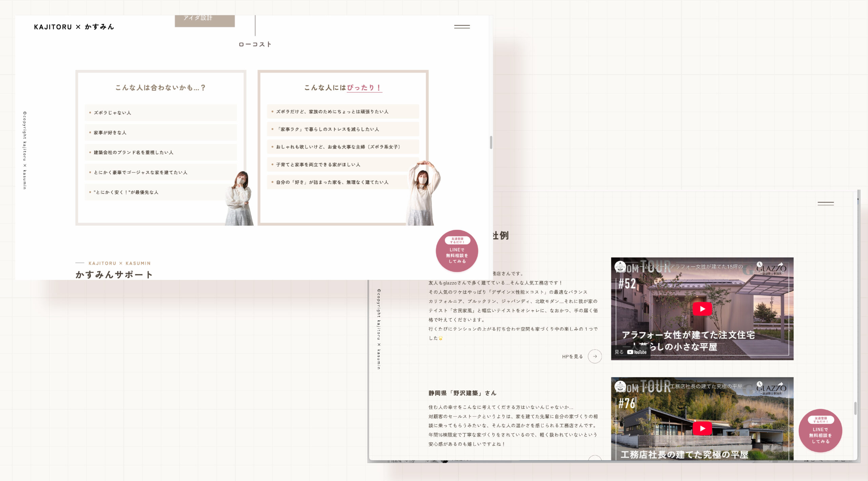
Task: Click line 年間16棟限定で丁寧な家づくり
Action: click(513, 435)
